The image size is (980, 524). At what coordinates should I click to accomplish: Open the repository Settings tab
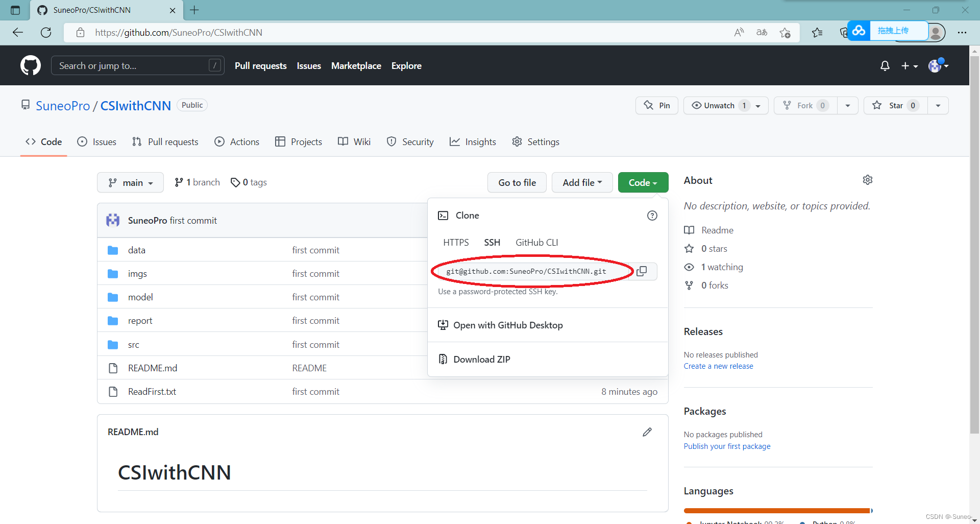pos(535,142)
